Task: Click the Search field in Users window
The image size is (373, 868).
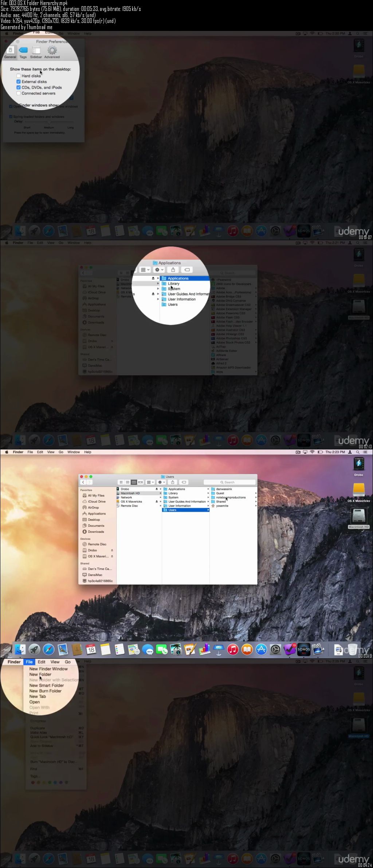Action: (x=229, y=482)
